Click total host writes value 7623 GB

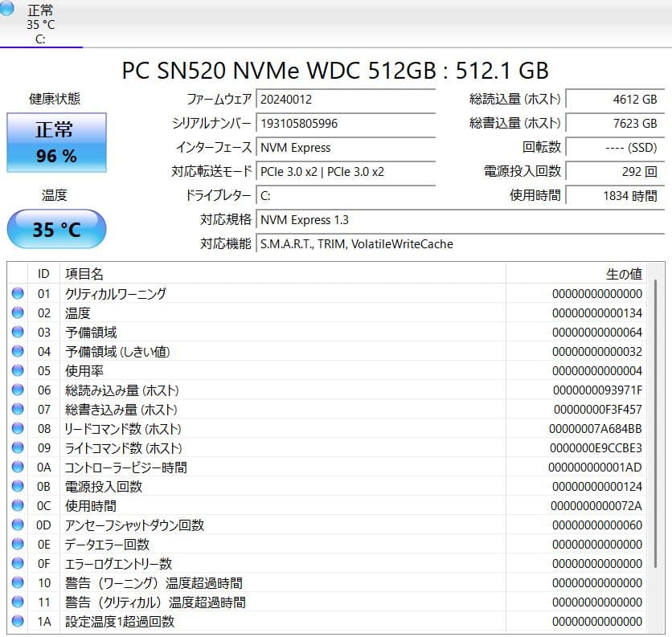(615, 124)
